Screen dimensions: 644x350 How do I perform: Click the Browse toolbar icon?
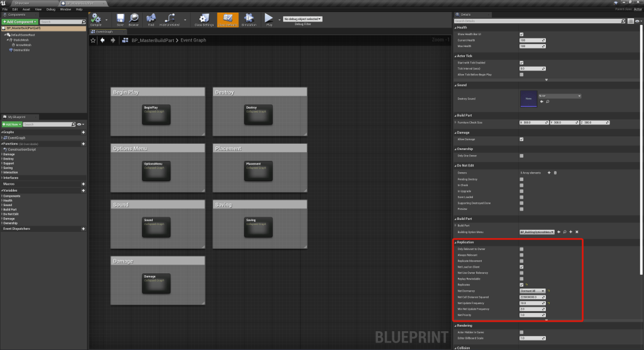click(134, 20)
